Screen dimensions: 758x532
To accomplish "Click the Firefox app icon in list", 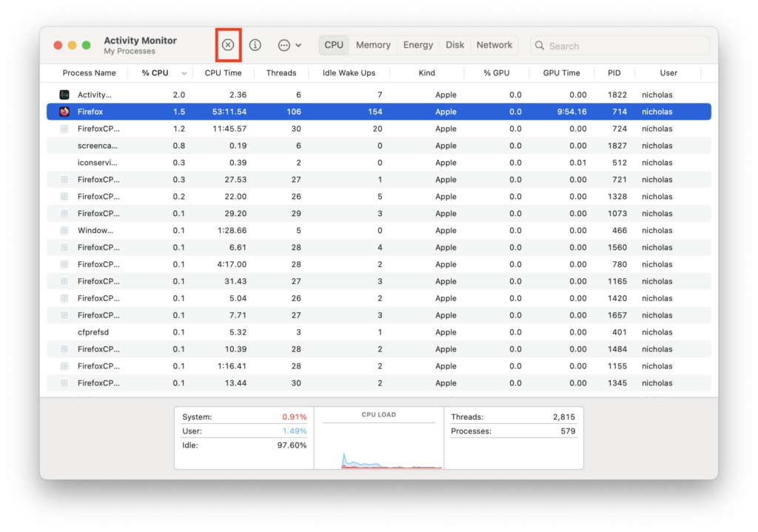I will click(x=64, y=112).
